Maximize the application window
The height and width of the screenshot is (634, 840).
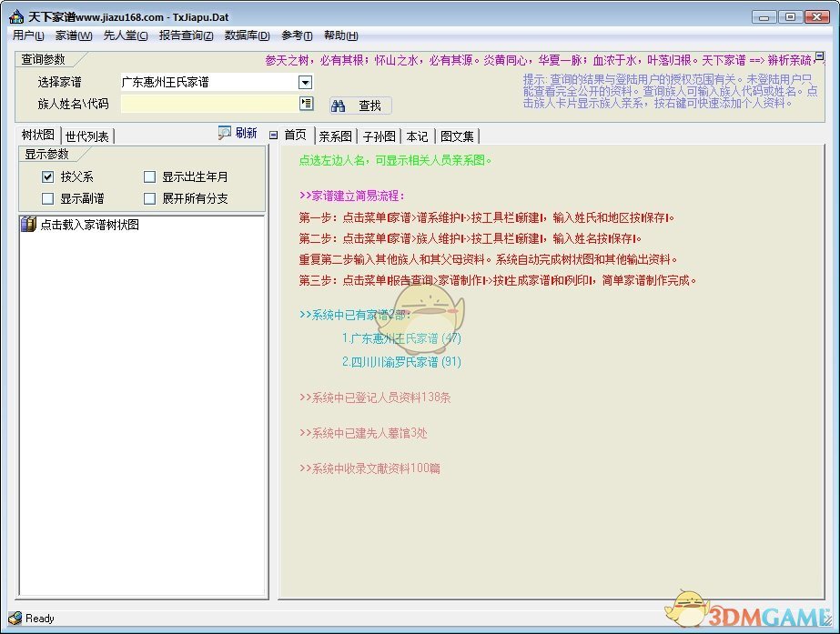coord(790,17)
